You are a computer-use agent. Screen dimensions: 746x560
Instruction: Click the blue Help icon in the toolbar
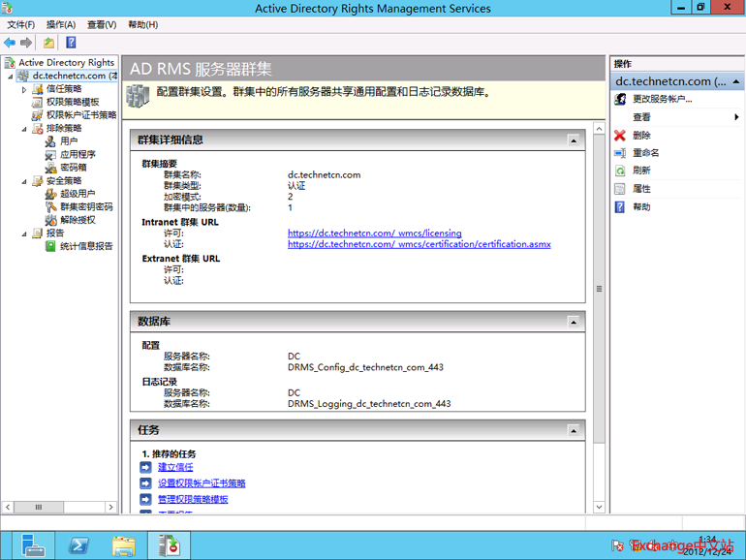(71, 43)
